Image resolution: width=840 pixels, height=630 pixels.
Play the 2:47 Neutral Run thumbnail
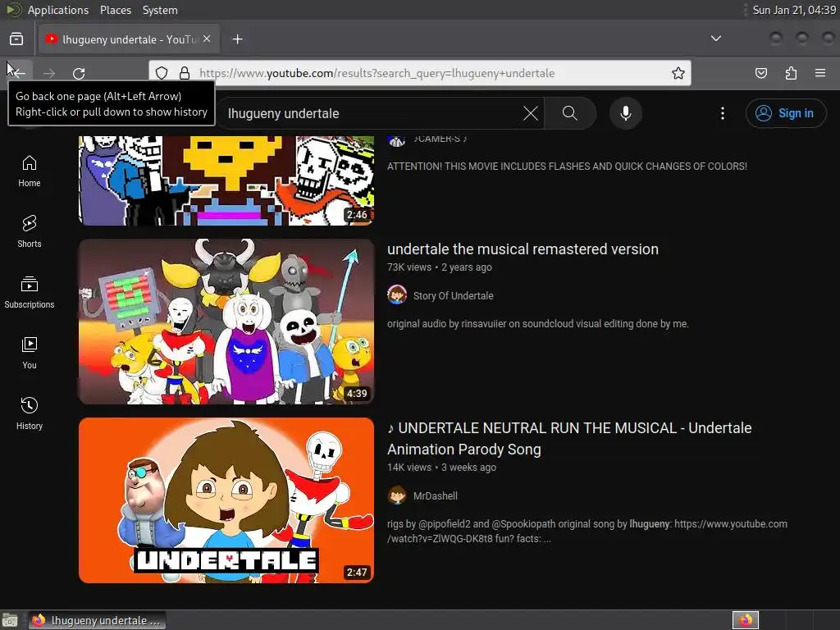click(226, 500)
